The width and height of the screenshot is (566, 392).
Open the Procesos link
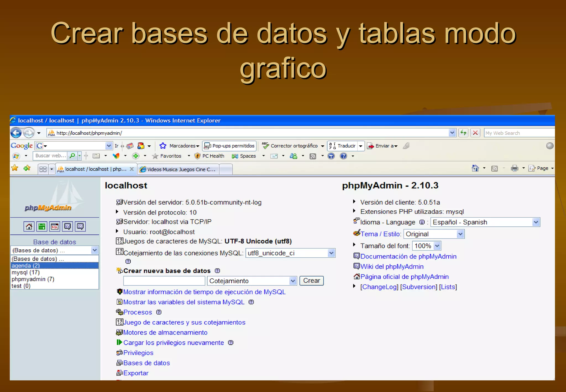point(138,312)
